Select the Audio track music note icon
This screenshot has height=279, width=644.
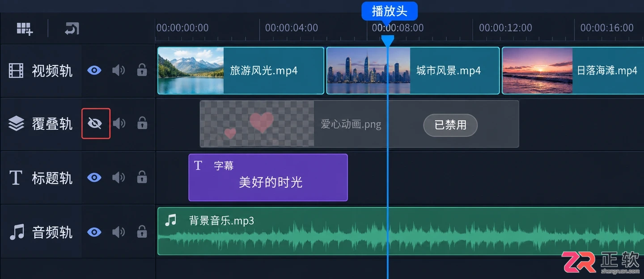tap(17, 232)
